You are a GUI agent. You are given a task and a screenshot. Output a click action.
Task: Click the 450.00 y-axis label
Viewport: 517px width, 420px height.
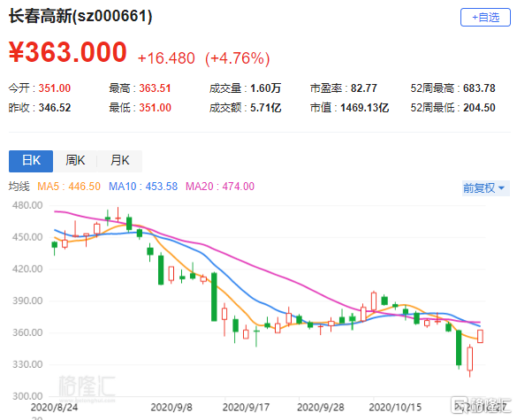(27, 237)
